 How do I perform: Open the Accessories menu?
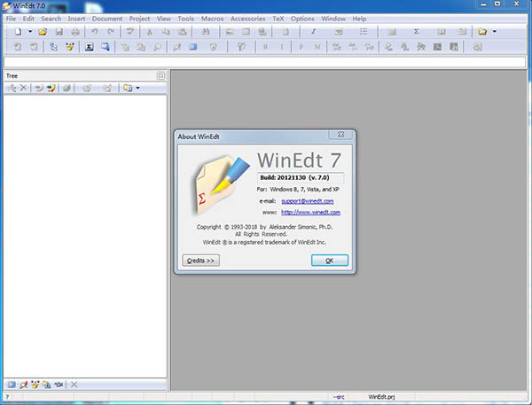(248, 19)
